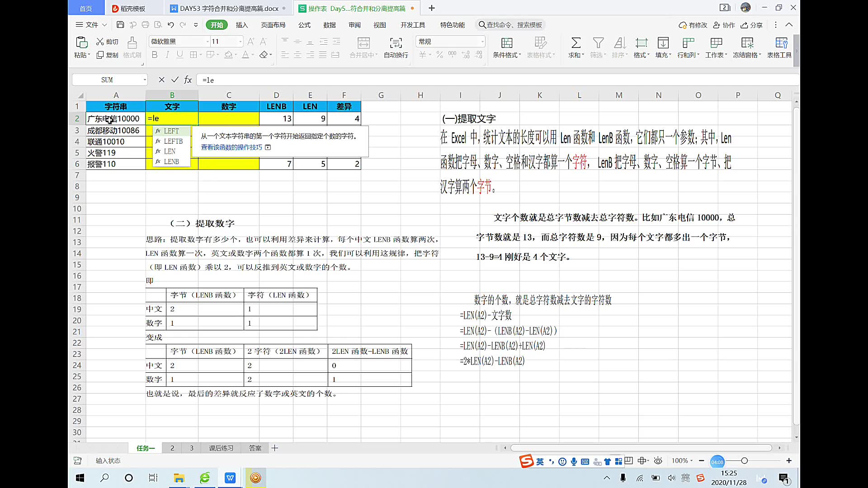
Task: Click the LEFT function in dropdown
Action: pos(171,131)
